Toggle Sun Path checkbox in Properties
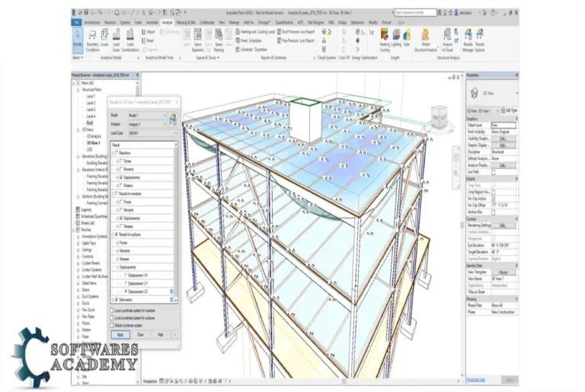 494,172
